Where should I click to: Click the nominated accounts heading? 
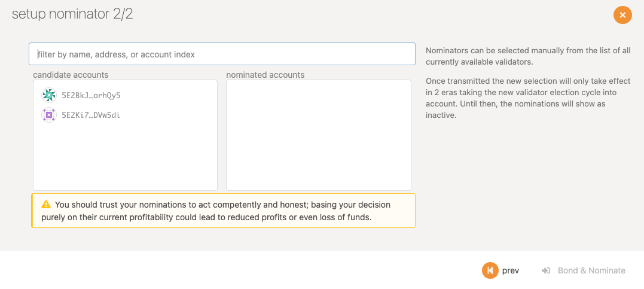(265, 75)
